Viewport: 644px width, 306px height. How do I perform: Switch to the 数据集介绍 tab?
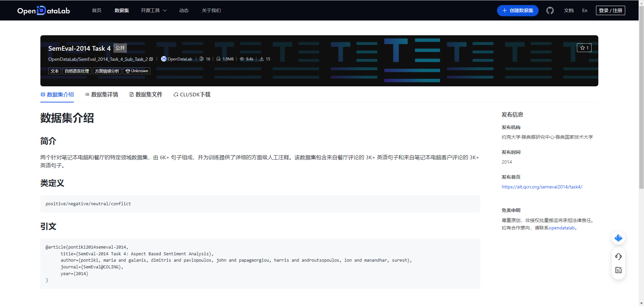click(57, 95)
